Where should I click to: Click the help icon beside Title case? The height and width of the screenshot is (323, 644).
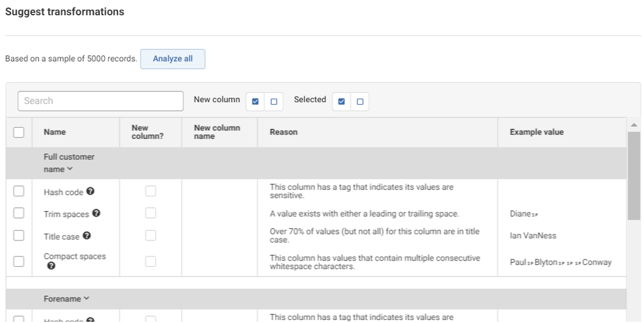(x=87, y=236)
